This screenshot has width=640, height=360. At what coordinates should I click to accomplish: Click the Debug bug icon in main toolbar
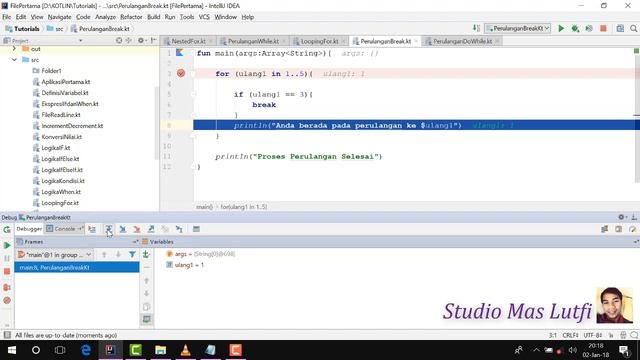[575, 28]
